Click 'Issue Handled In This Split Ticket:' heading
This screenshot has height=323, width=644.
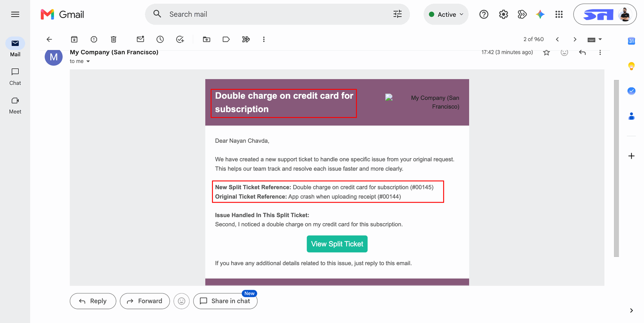262,215
